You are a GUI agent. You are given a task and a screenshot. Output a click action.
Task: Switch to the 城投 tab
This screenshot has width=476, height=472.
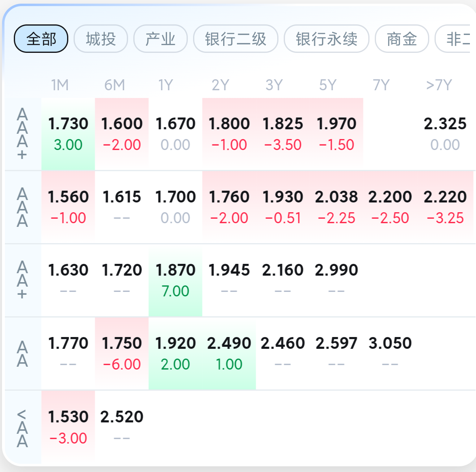(x=101, y=39)
